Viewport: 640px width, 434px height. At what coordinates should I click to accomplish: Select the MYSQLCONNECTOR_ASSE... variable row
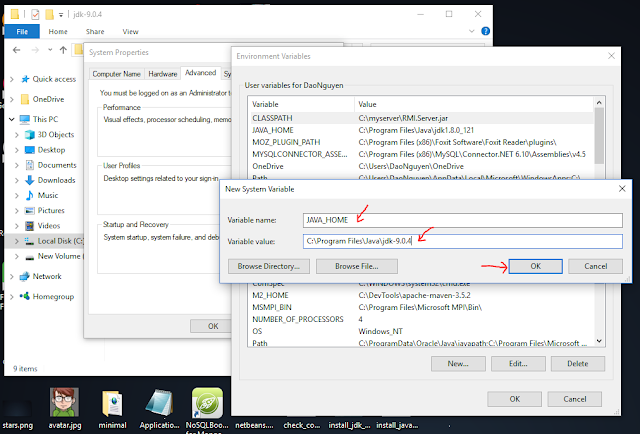(x=420, y=154)
